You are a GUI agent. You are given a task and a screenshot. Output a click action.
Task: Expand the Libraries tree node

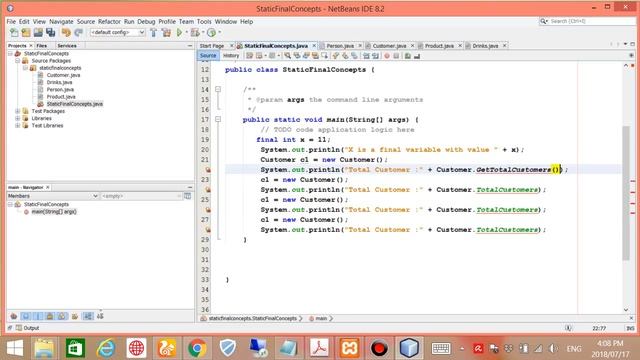coord(18,118)
